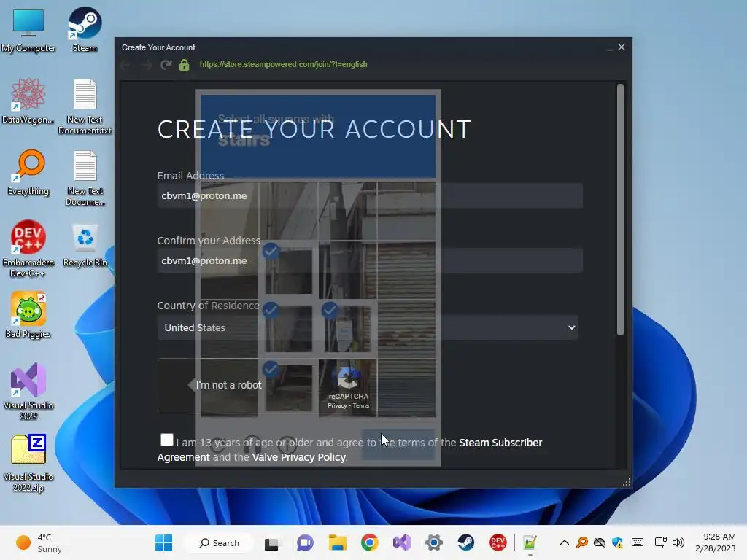Reload the Steam join page
Viewport: 747px width, 560px height.
[166, 65]
